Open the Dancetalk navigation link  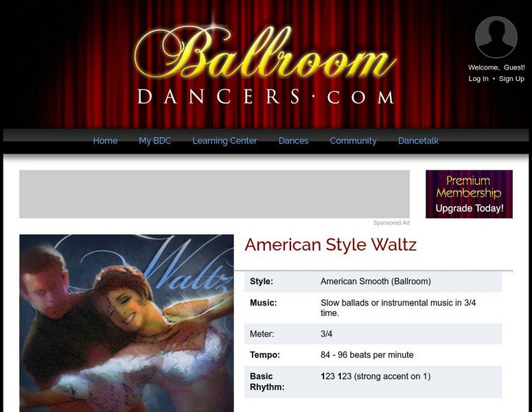[418, 141]
